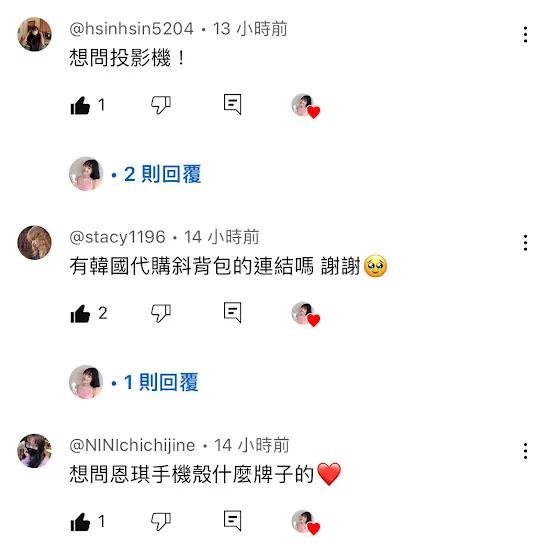The height and width of the screenshot is (560, 560).
Task: Open more options for @hsinhsin5204 comment
Action: point(525,35)
